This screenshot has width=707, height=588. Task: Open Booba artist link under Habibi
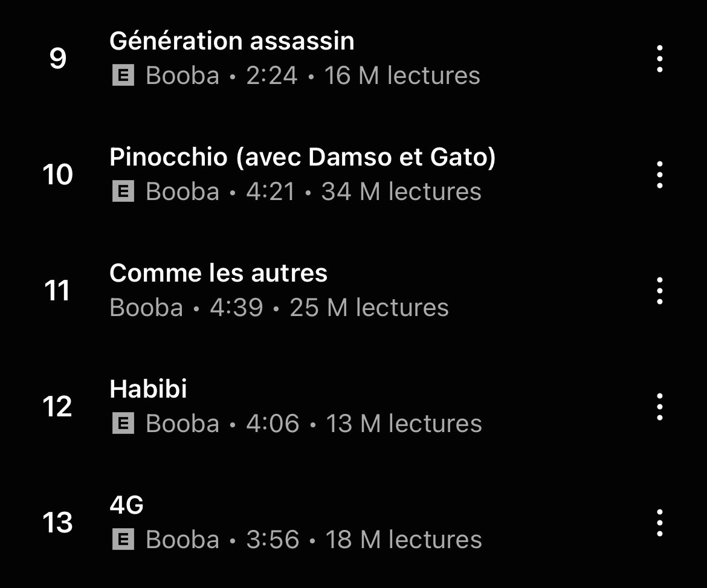pos(182,424)
